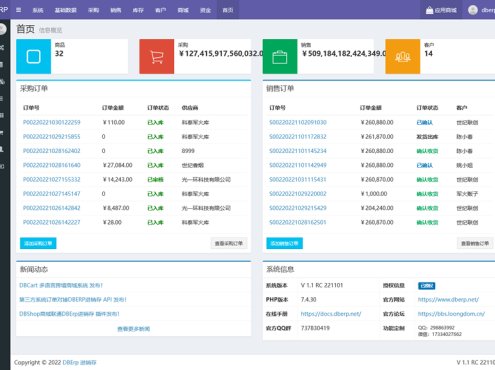
Task: Select the ¥1,000.00 sales amount cell
Action: coord(374,194)
